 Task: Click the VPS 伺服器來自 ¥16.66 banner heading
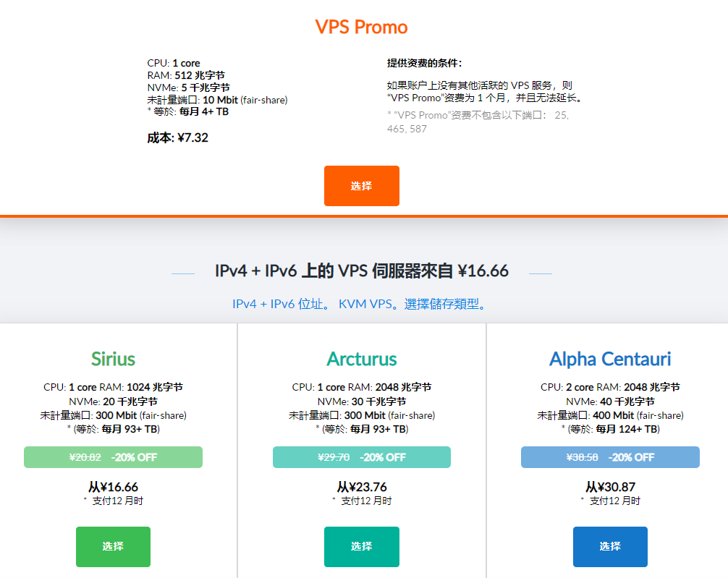click(x=361, y=270)
